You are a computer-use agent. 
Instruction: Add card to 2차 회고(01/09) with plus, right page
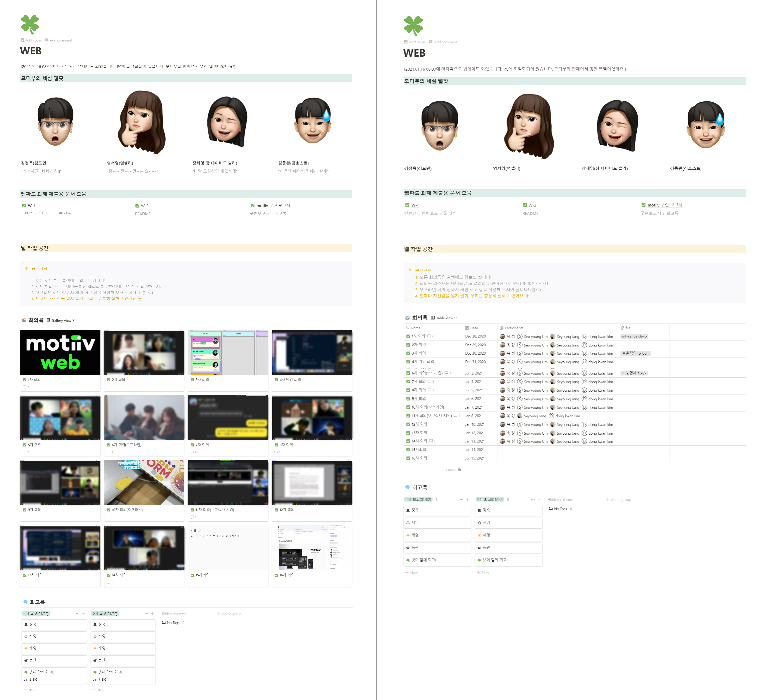539,499
